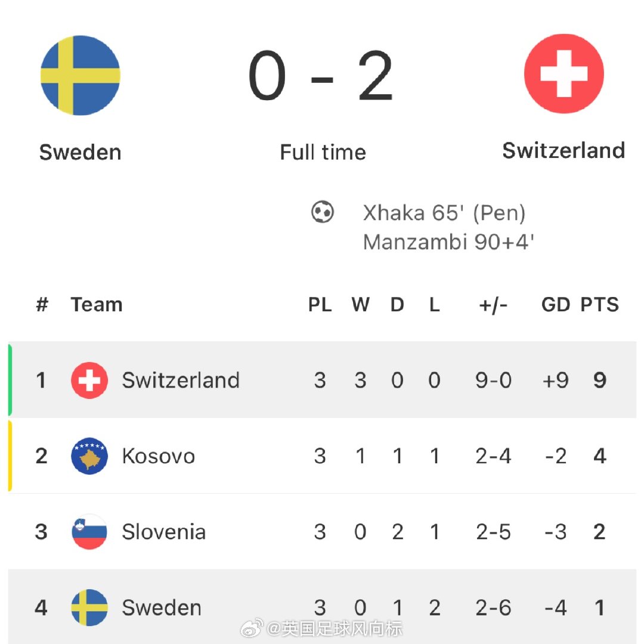
Task: Click Sweden flag in standings row four
Action: (x=89, y=608)
